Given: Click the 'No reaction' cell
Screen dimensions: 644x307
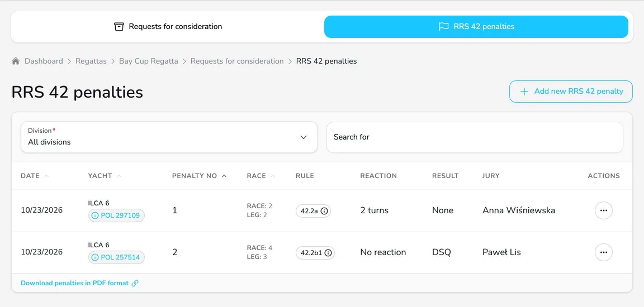Looking at the screenshot, I should tap(383, 252).
